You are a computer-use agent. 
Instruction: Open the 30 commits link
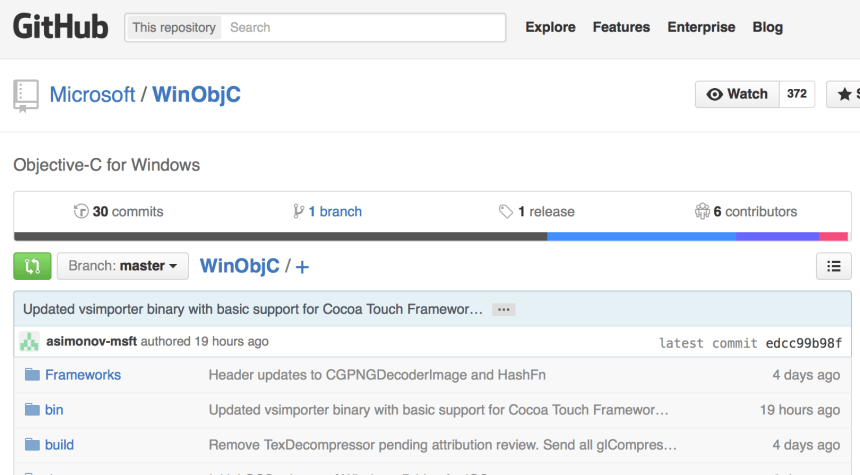[118, 212]
